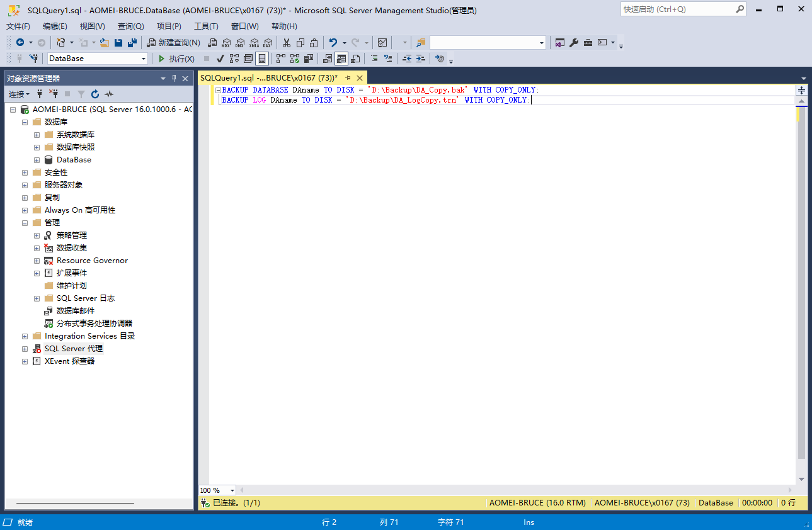Toggle include client statistics
Image resolution: width=812 pixels, height=530 pixels.
[x=309, y=59]
